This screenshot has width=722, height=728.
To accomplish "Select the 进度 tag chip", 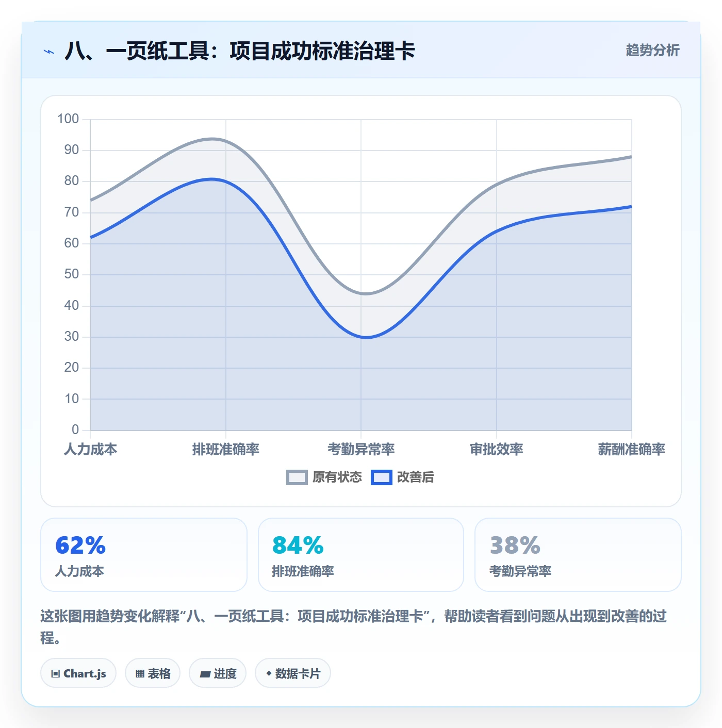I will pos(218,673).
